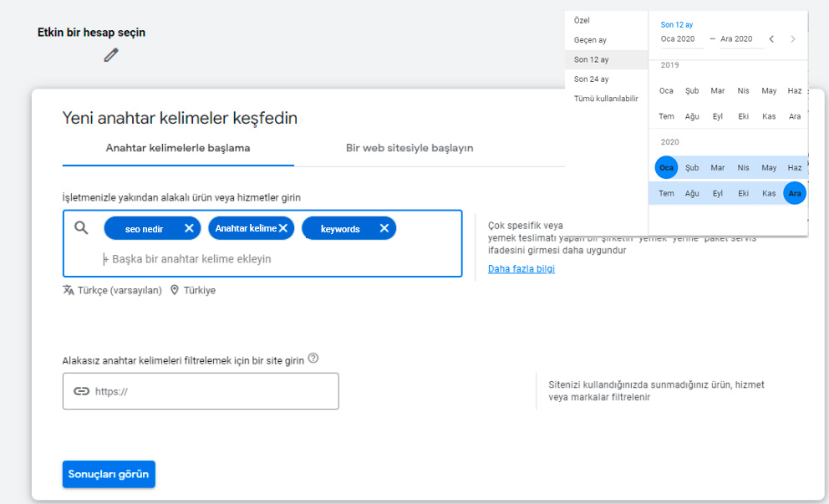Choose 'Geçen ay' date range option

[591, 40]
